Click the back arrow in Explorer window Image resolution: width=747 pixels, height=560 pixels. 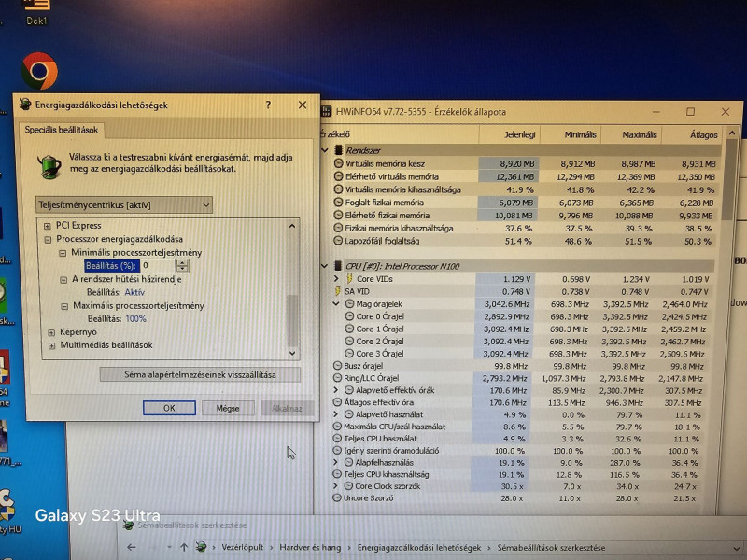coord(132,547)
